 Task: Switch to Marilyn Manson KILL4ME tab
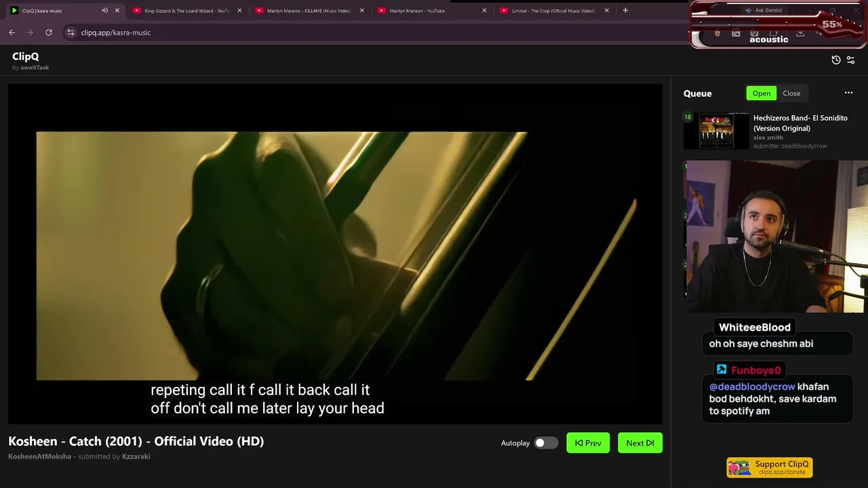point(309,11)
